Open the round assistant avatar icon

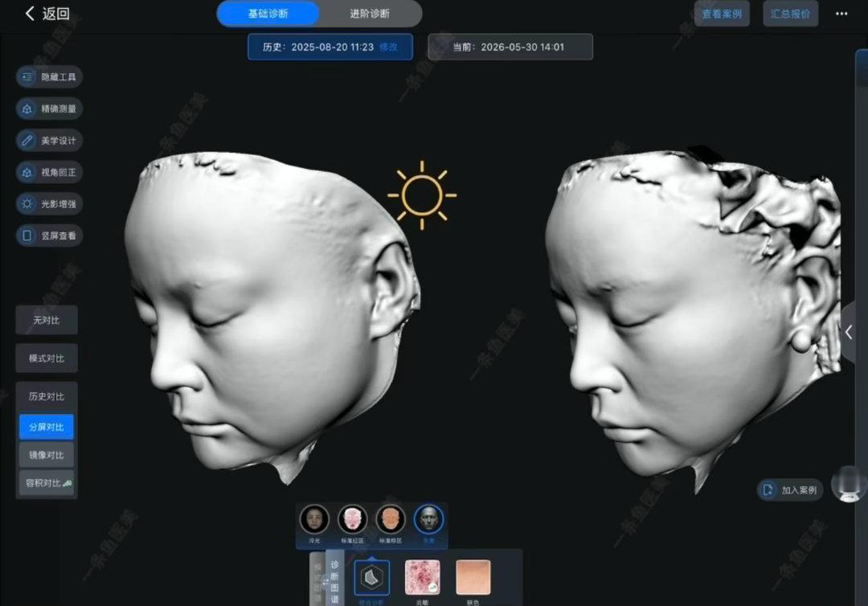click(x=850, y=485)
